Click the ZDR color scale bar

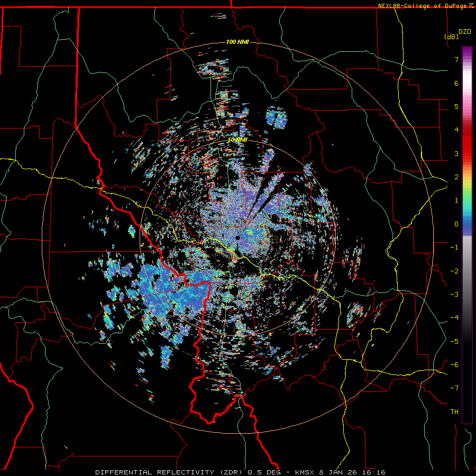tap(467, 235)
